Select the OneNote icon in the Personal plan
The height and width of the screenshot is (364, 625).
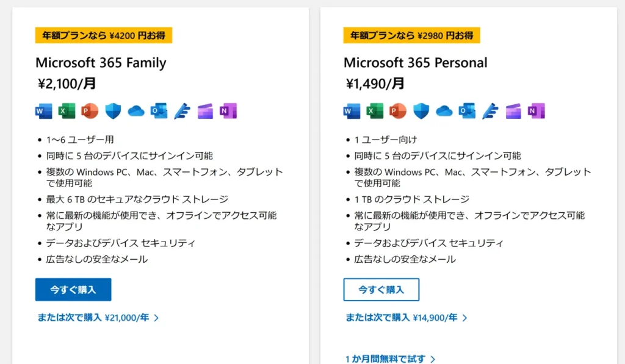(536, 111)
